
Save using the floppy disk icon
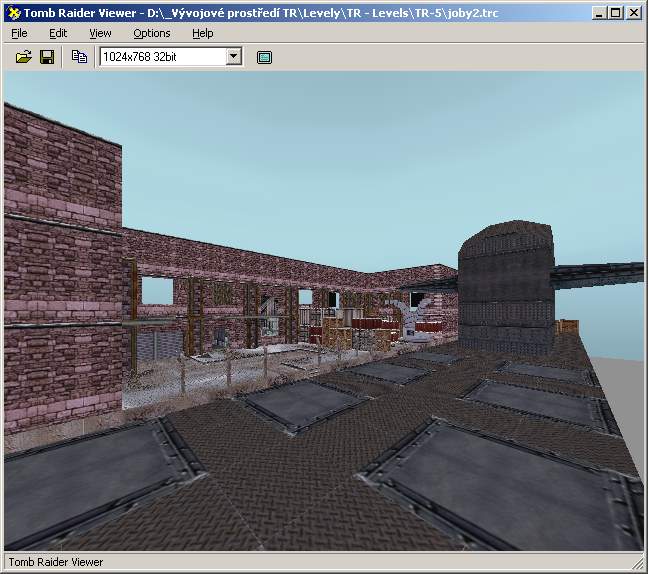[x=47, y=57]
